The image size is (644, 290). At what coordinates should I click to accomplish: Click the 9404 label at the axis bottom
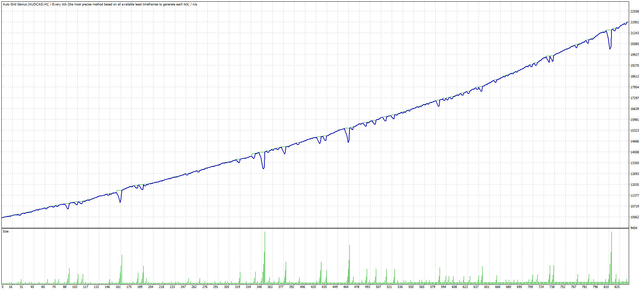point(634,228)
